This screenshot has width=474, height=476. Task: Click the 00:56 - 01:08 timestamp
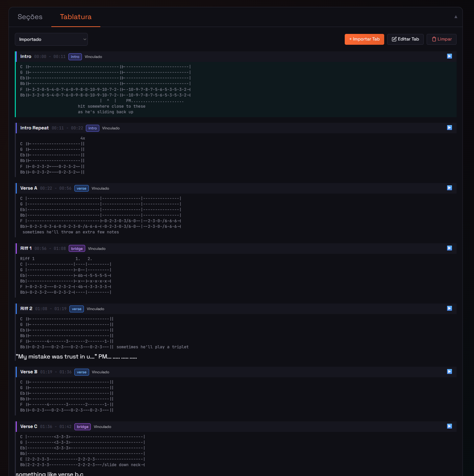tap(50, 249)
